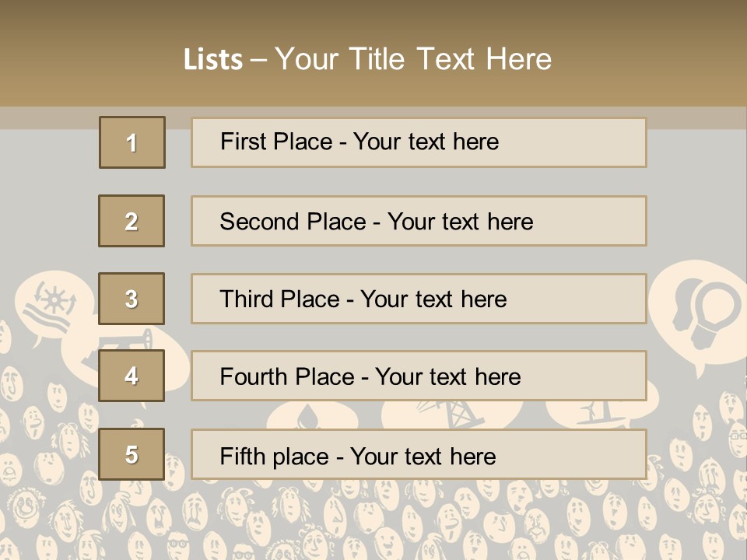Click the Fourth Place text box
The height and width of the screenshot is (560, 747).
coord(419,376)
